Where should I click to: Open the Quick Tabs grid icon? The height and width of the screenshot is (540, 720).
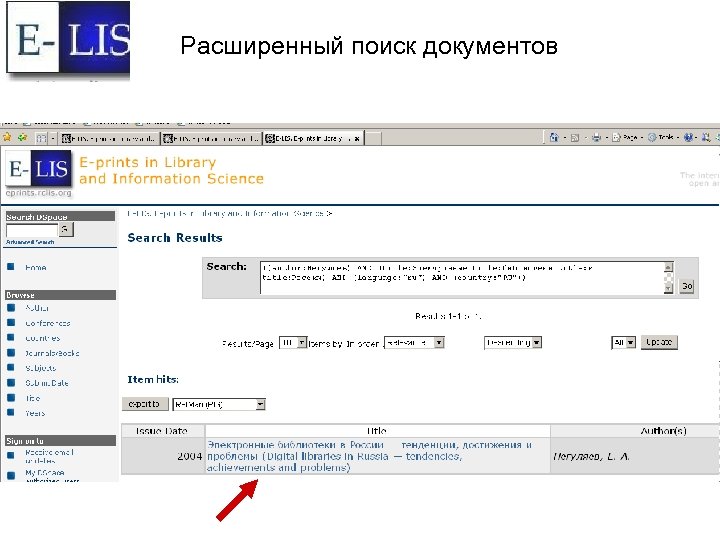(41, 138)
